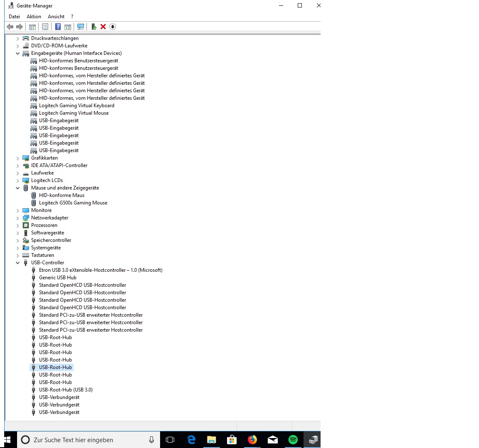Viewport: 479px width, 448px height.
Task: Open the Ansicht menu
Action: (x=56, y=17)
